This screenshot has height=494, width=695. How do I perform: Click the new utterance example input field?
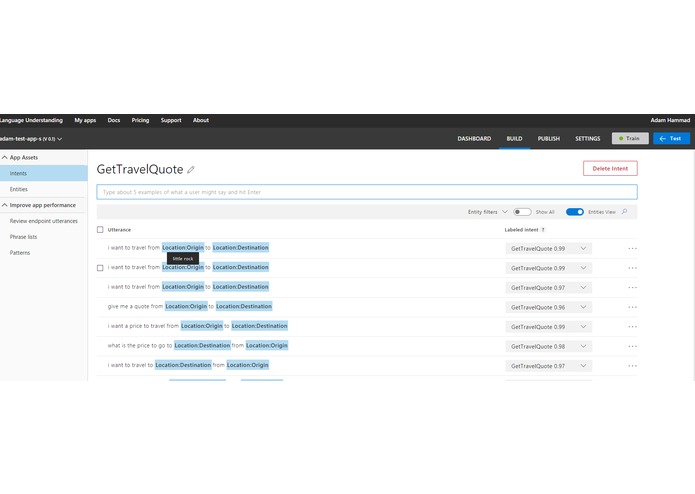pyautogui.click(x=367, y=192)
